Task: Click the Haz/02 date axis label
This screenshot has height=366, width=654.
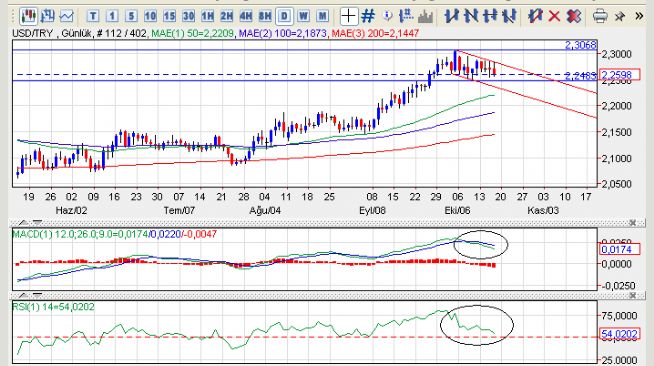Action: click(x=71, y=211)
